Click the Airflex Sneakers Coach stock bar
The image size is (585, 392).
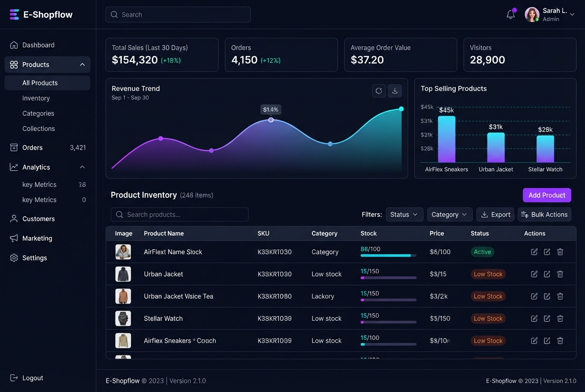[388, 344]
